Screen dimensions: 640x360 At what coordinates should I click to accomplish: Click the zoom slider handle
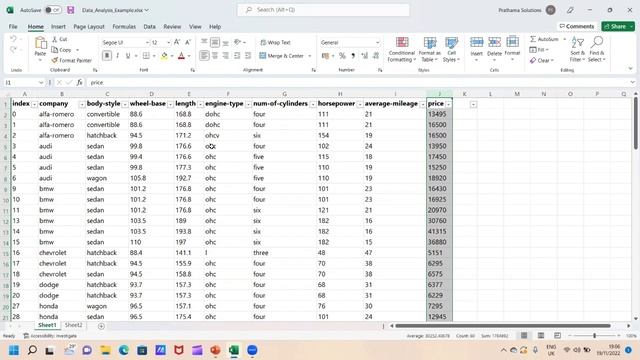(x=594, y=336)
